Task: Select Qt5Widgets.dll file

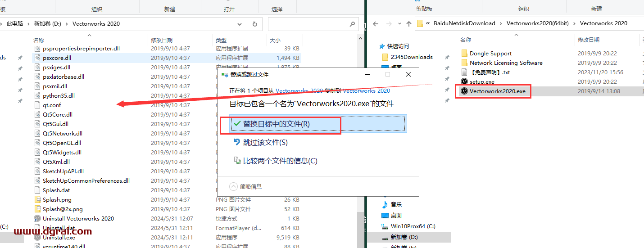Action: 62,152
